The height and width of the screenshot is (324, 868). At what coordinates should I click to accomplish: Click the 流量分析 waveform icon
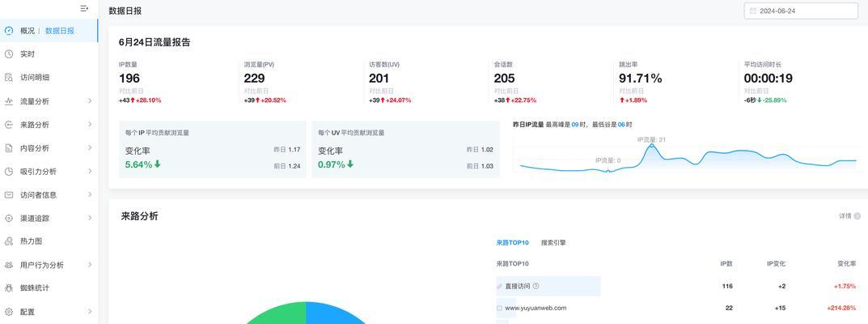(x=9, y=101)
